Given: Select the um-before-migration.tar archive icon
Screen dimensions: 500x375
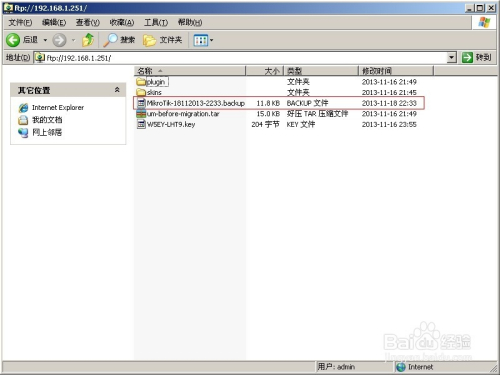Looking at the screenshot, I should tap(141, 114).
